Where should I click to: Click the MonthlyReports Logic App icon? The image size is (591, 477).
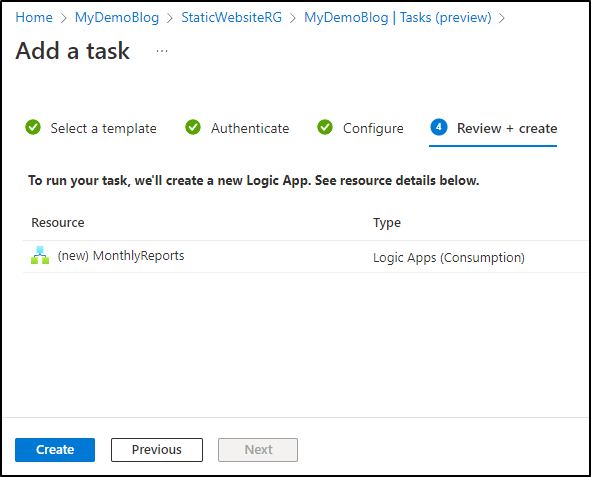coord(40,255)
